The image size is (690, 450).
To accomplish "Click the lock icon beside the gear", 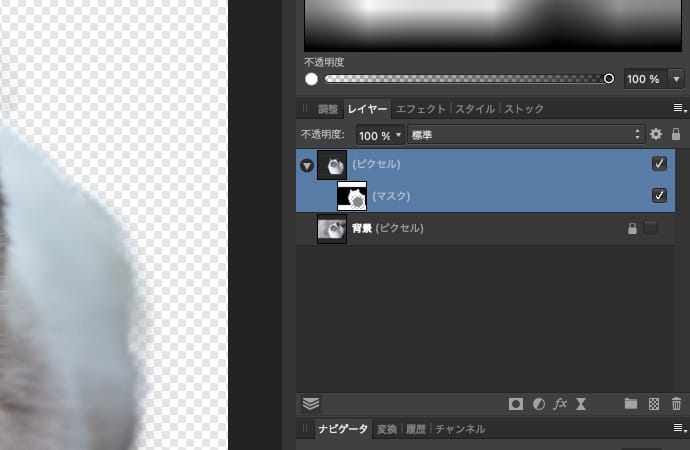I will (x=676, y=134).
